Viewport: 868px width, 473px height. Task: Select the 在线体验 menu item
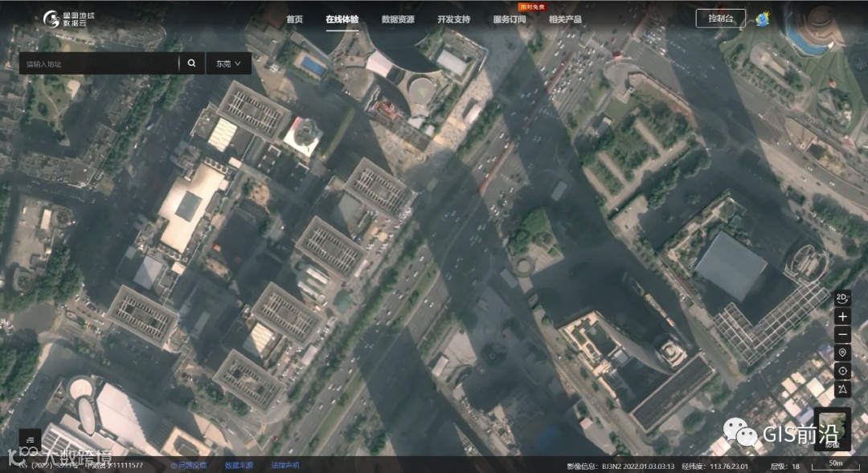[342, 18]
